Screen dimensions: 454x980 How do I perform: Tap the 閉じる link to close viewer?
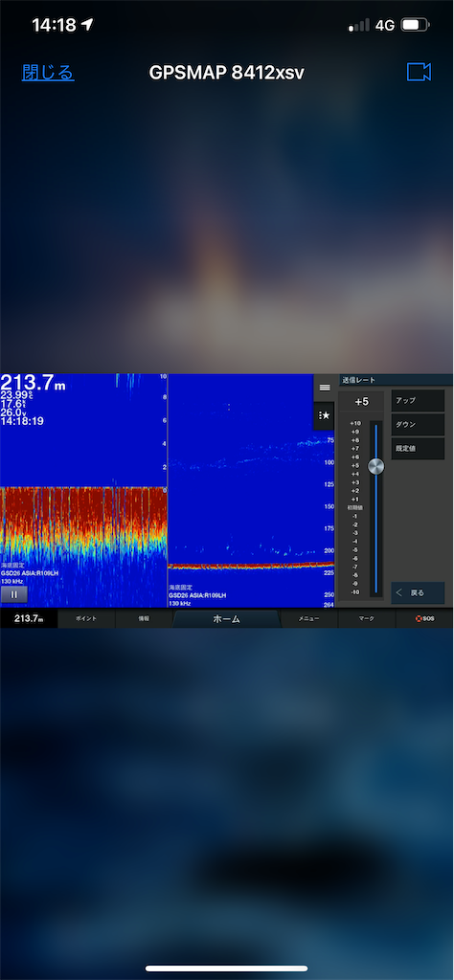pyautogui.click(x=48, y=73)
